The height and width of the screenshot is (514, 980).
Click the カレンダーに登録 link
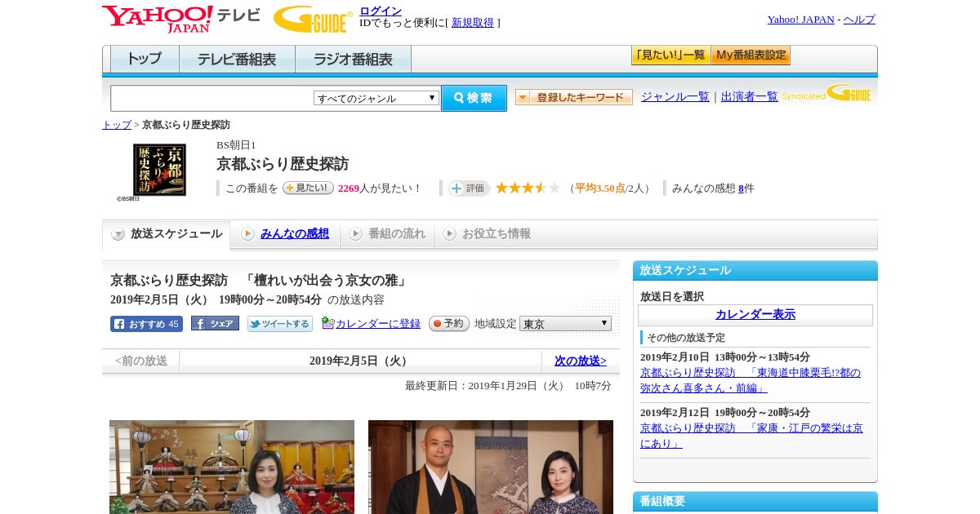[x=378, y=324]
